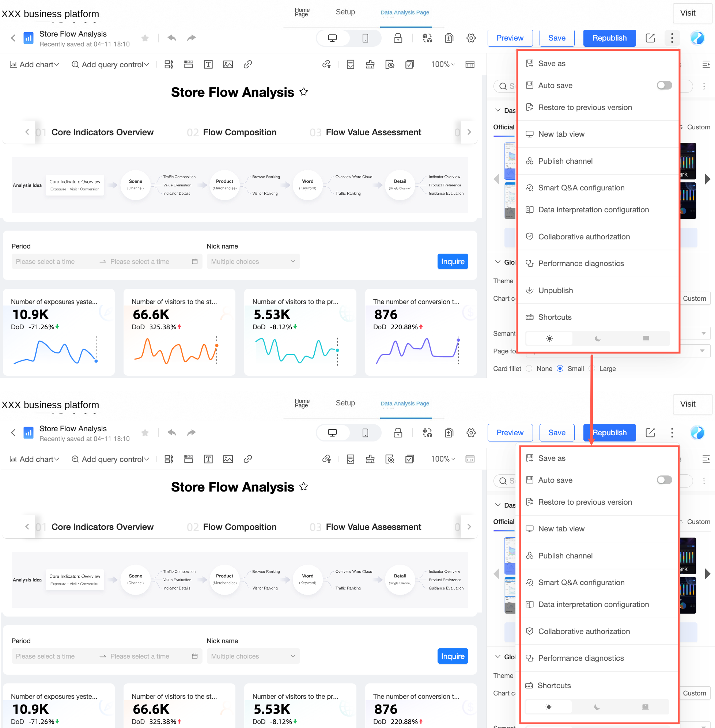Click the lock icon in the upper screenshot
Image resolution: width=715 pixels, height=728 pixels.
(398, 38)
